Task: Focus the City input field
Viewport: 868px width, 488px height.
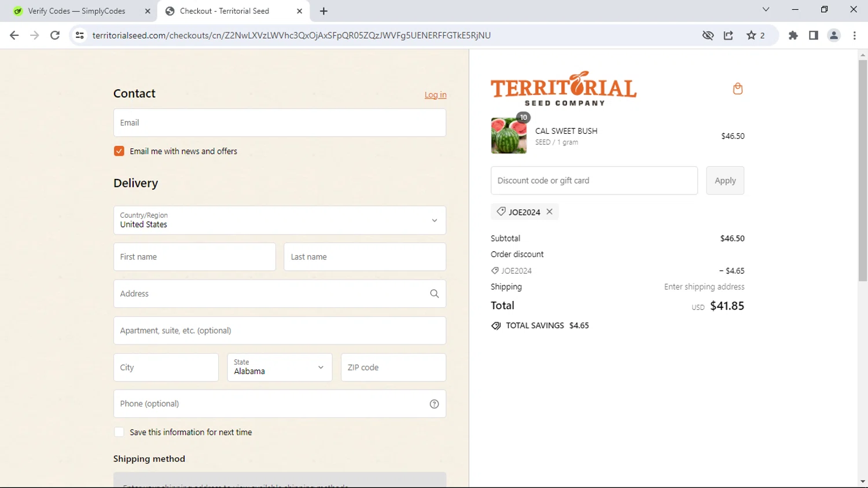Action: 166,368
